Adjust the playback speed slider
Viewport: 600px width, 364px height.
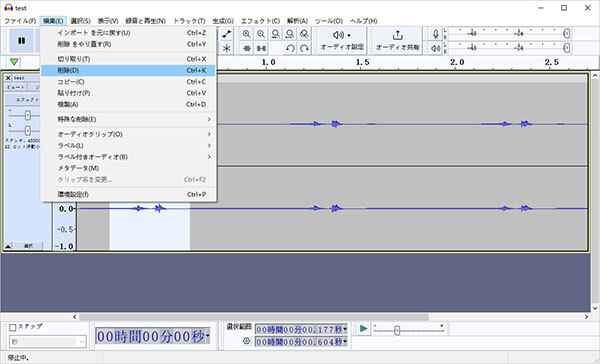(x=397, y=330)
